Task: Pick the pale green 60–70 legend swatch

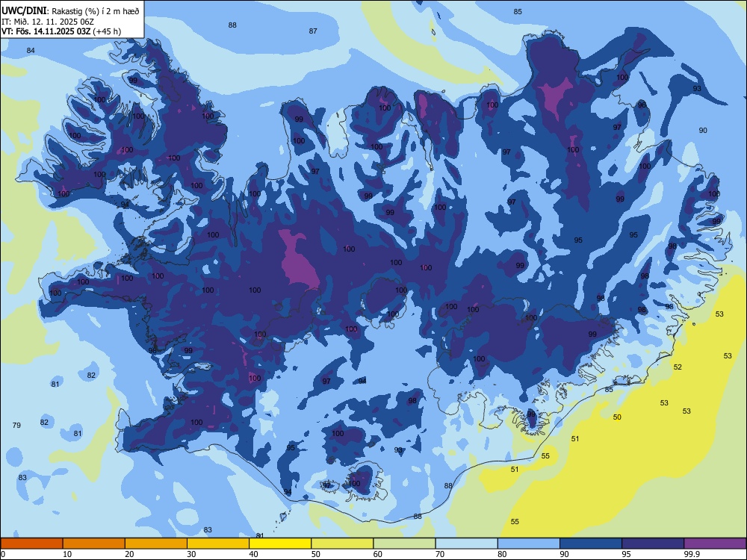Action: 404,544
